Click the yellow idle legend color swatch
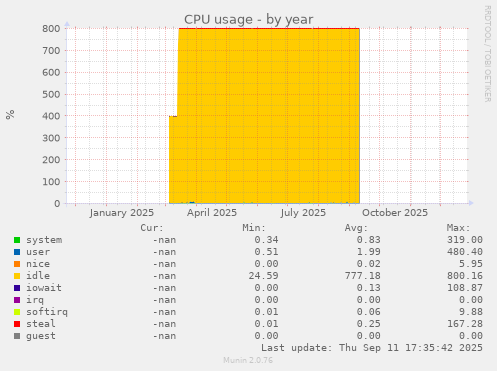Image resolution: width=497 pixels, height=371 pixels. 17,276
